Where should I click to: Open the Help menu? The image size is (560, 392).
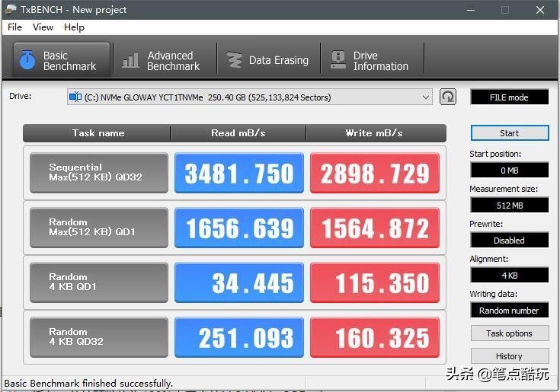pyautogui.click(x=74, y=27)
